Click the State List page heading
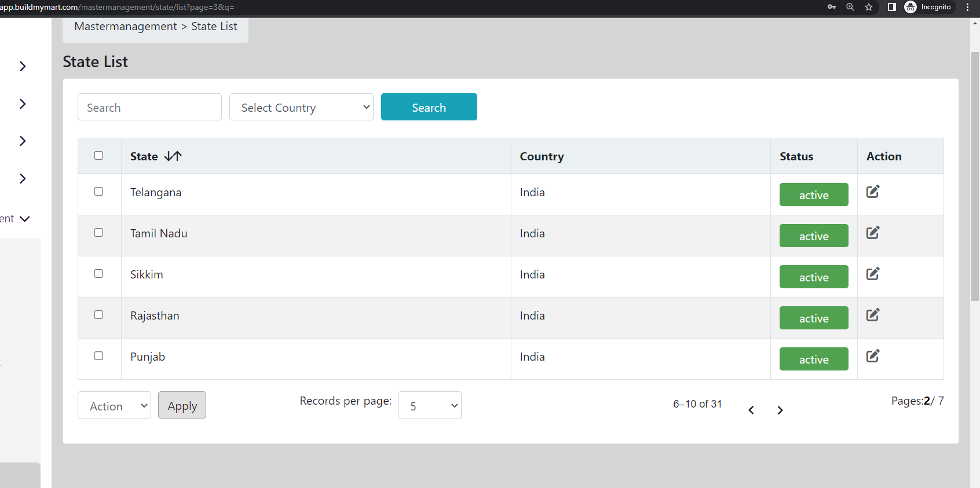Screen dimensions: 980x488 point(95,61)
